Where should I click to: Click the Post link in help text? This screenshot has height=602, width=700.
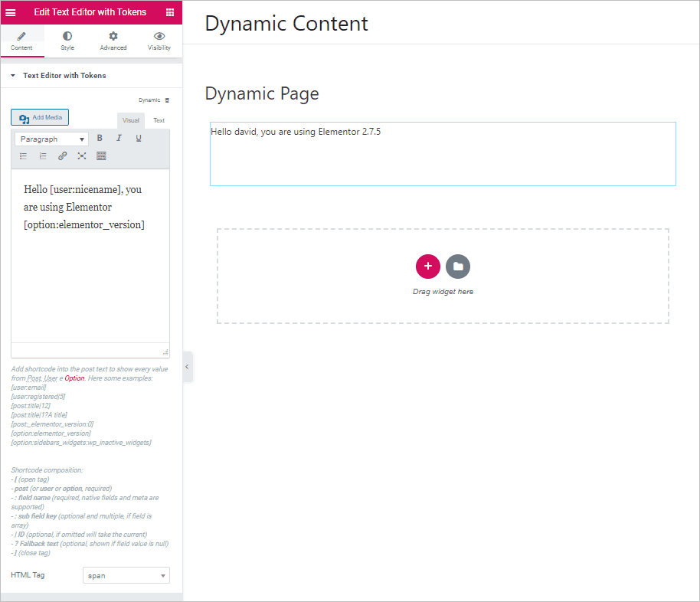click(x=34, y=378)
